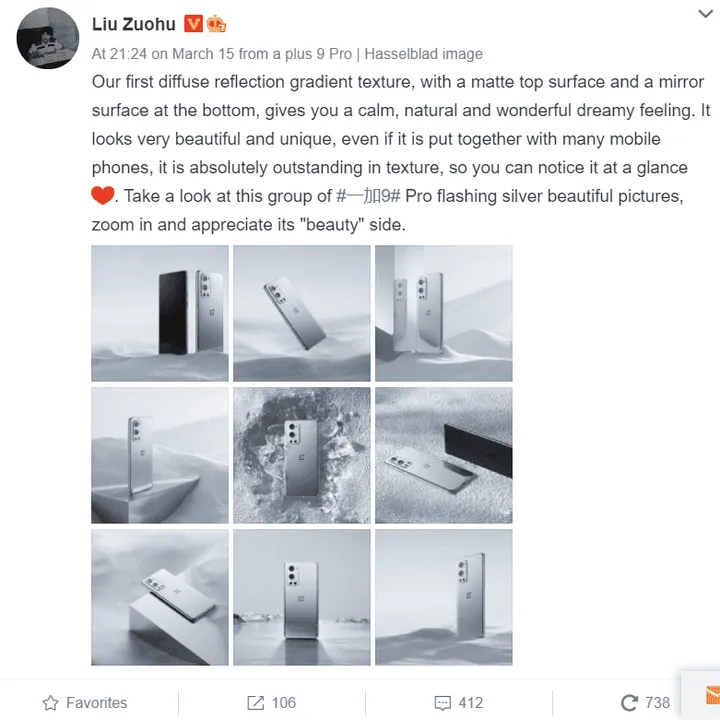Click Liu Zuohu's profile avatar
The width and height of the screenshot is (720, 720).
tap(48, 38)
